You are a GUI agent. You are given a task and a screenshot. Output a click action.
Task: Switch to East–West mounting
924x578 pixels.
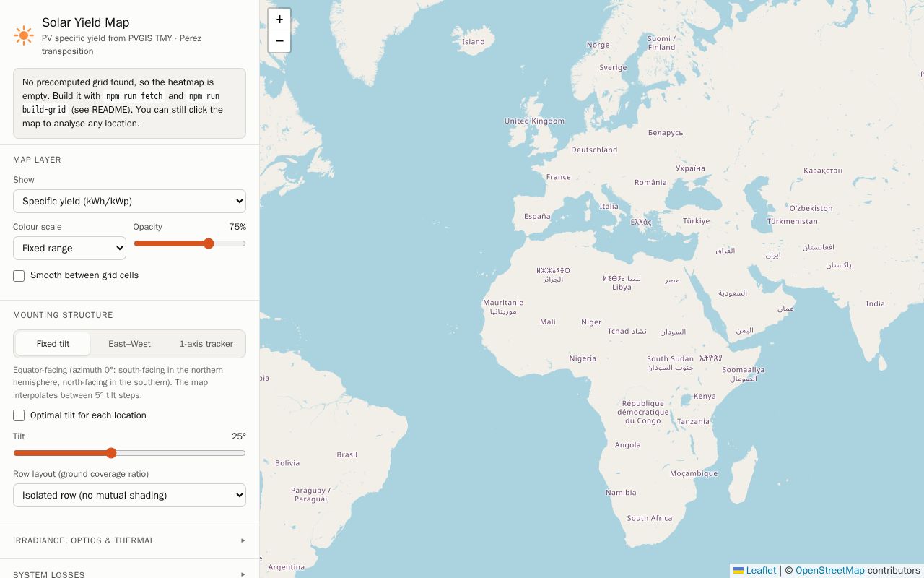coord(129,344)
